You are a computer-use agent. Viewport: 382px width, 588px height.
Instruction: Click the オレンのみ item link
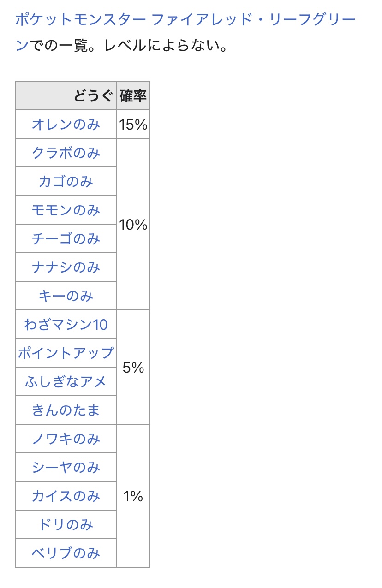point(66,125)
